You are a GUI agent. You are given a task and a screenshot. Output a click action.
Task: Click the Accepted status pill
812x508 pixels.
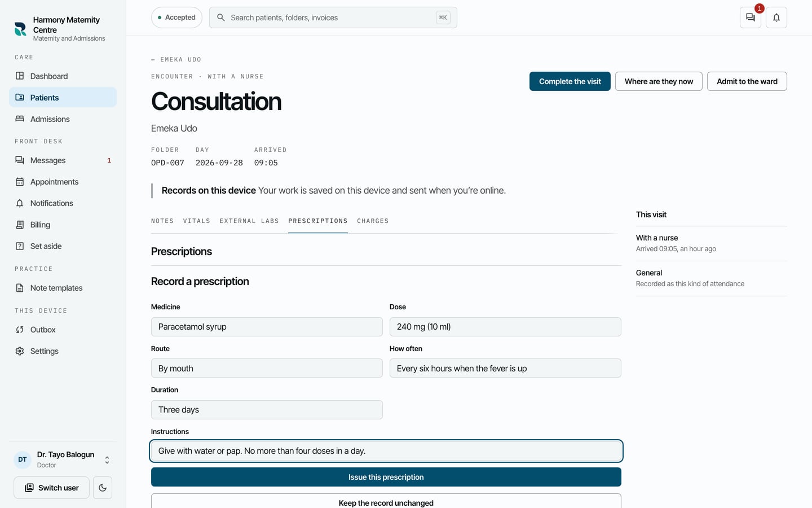coord(176,17)
